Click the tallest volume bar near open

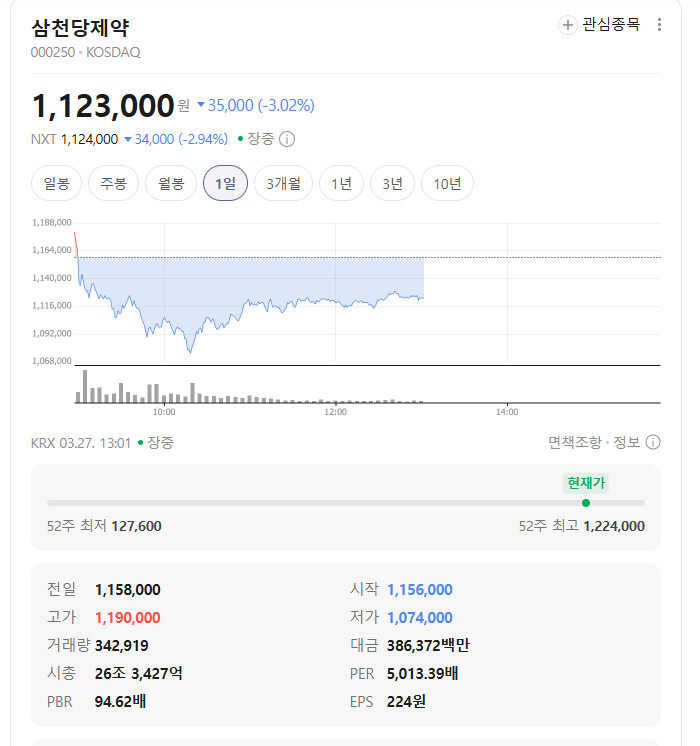(85, 386)
